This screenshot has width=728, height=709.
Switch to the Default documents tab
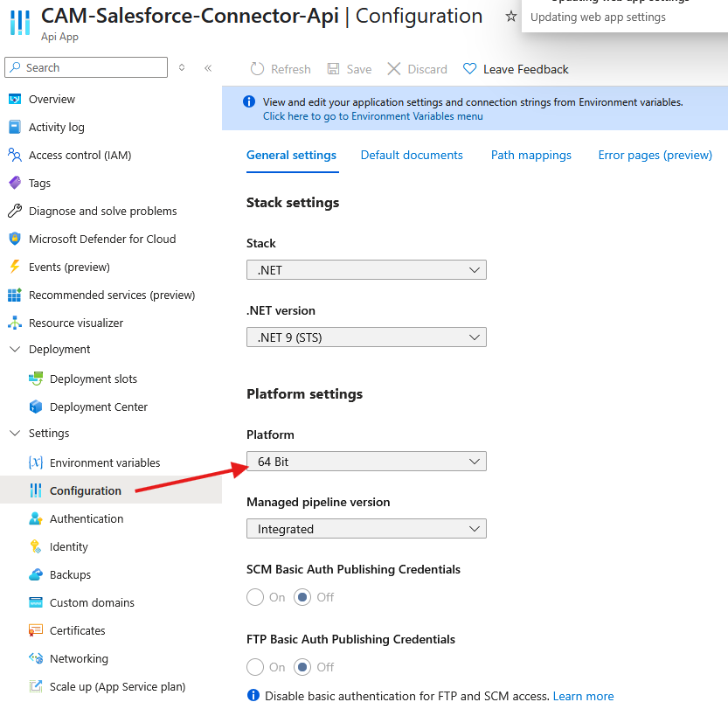(412, 155)
